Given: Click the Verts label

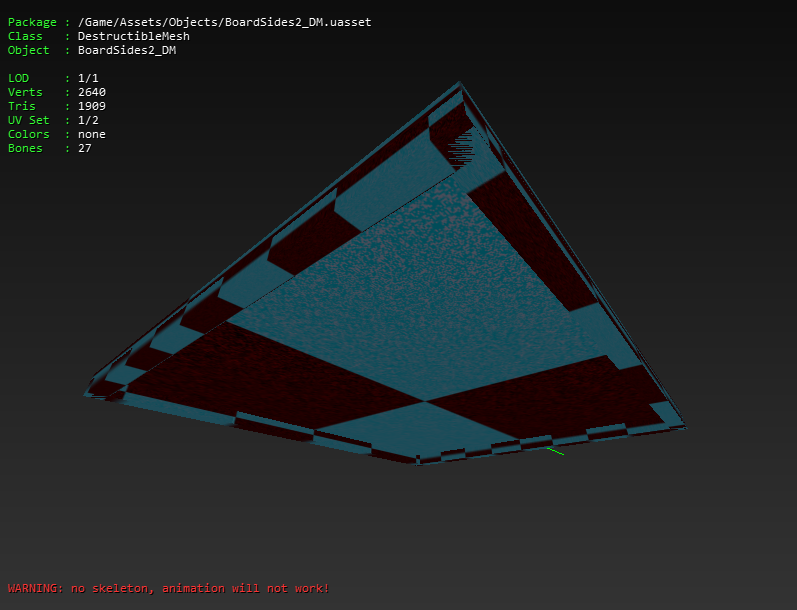Looking at the screenshot, I should [x=25, y=92].
